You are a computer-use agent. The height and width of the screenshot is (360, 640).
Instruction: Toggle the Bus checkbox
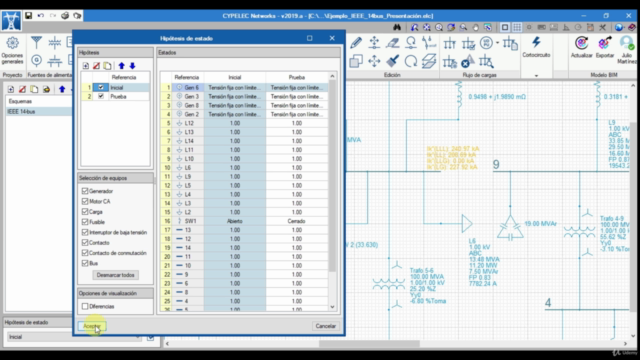point(85,263)
